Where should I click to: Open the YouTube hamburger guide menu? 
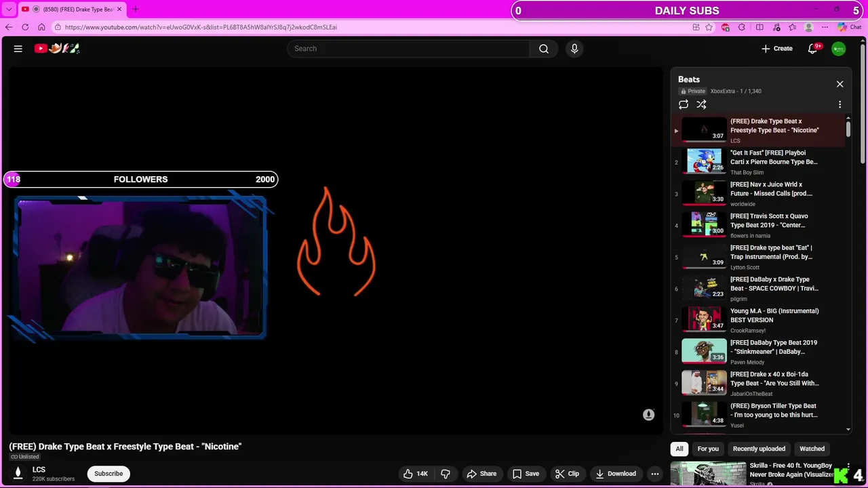point(18,49)
